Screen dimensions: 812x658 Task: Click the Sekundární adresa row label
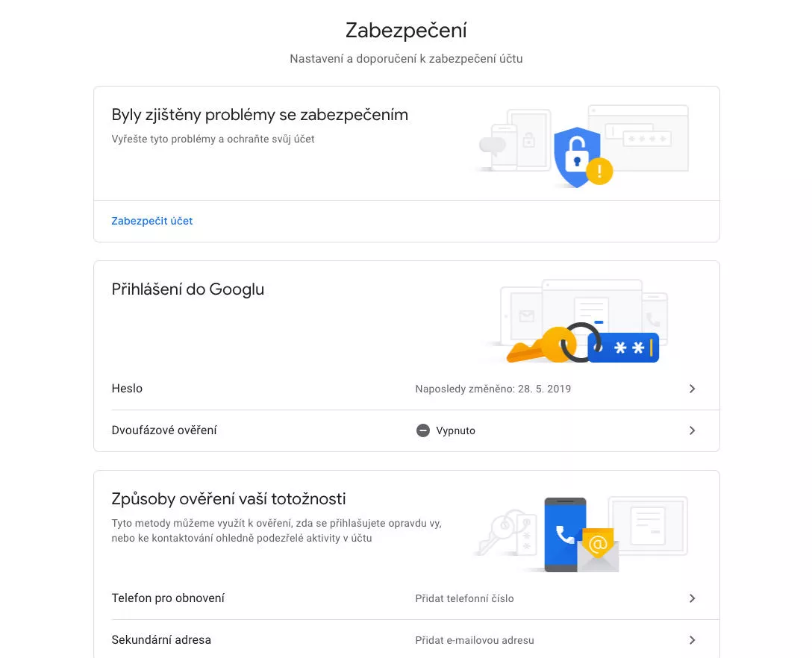(x=161, y=640)
